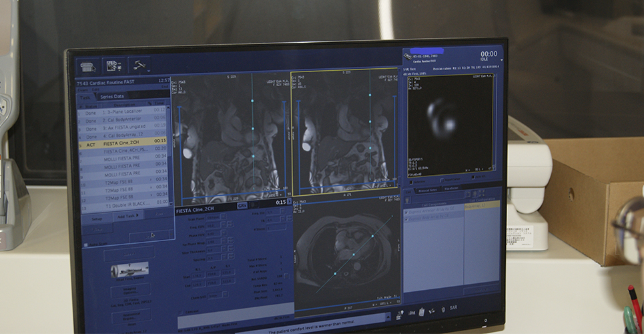This screenshot has height=334, width=644.
Task: Open the image management toolbar icon
Action: coord(113,65)
